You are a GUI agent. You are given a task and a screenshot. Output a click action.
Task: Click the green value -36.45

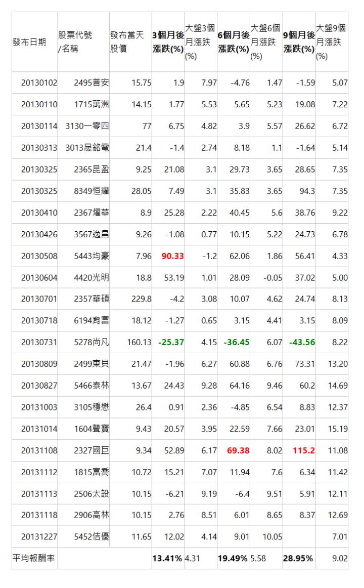pos(237,343)
